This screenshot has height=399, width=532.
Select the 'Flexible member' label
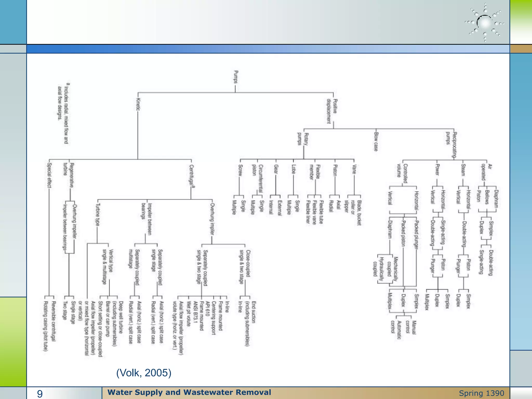315,172
